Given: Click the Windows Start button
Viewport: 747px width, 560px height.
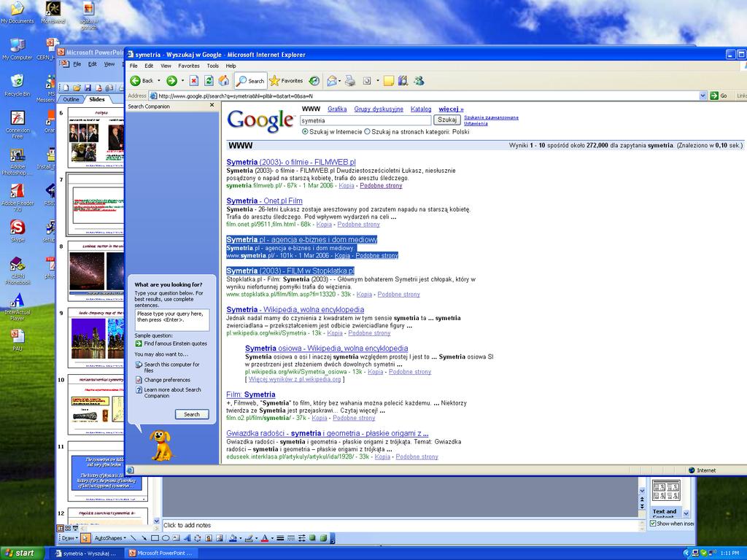Looking at the screenshot, I should tap(22, 553).
